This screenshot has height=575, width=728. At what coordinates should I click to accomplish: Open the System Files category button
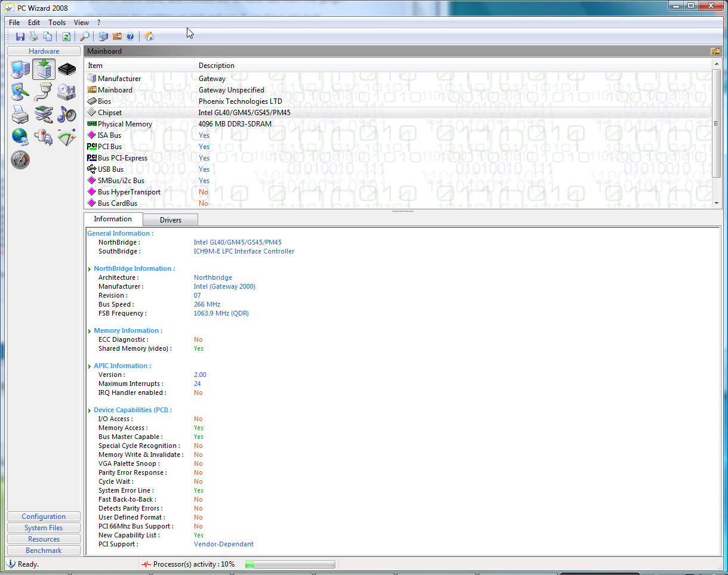click(x=44, y=528)
